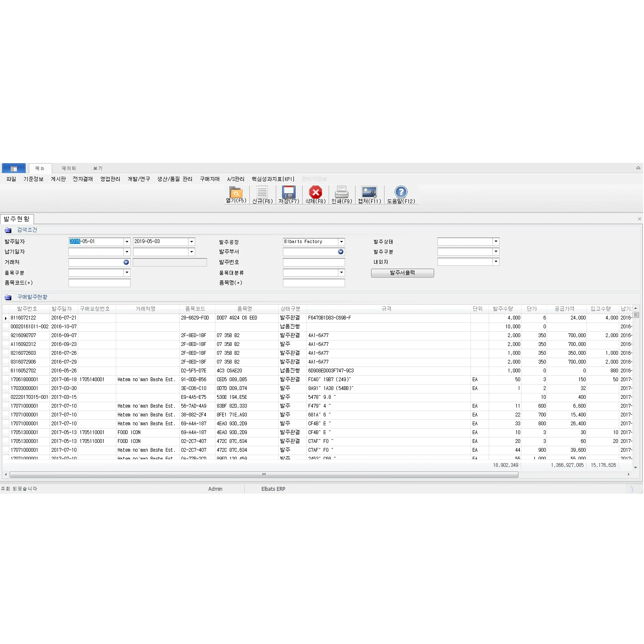Image resolution: width=644 pixels, height=644 pixels.
Task: Click the 발주번호 column header
Action: pos(27,309)
